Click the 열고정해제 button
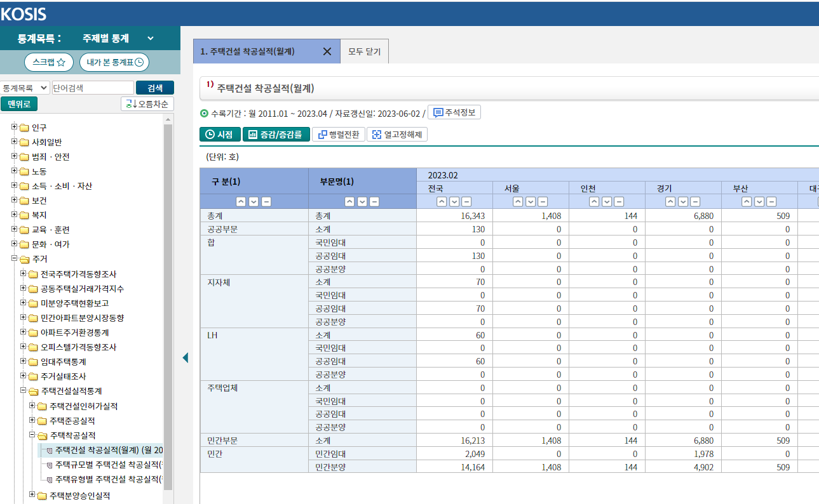The height and width of the screenshot is (504, 819). [397, 135]
